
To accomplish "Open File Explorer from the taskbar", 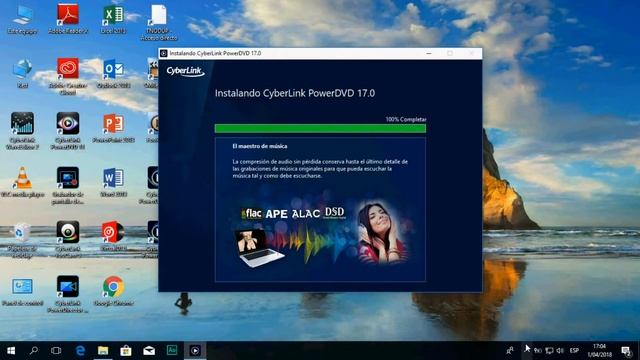I will 103,351.
